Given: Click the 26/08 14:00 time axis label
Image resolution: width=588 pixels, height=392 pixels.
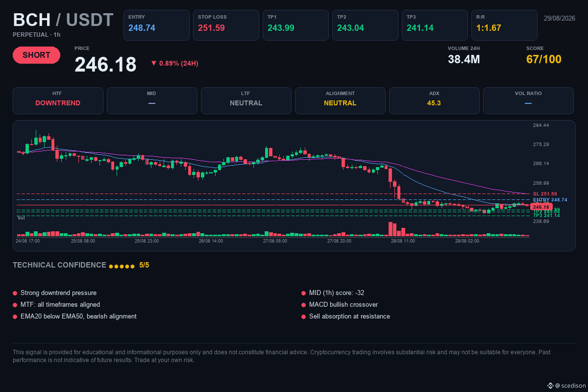Looking at the screenshot, I should pyautogui.click(x=211, y=241).
